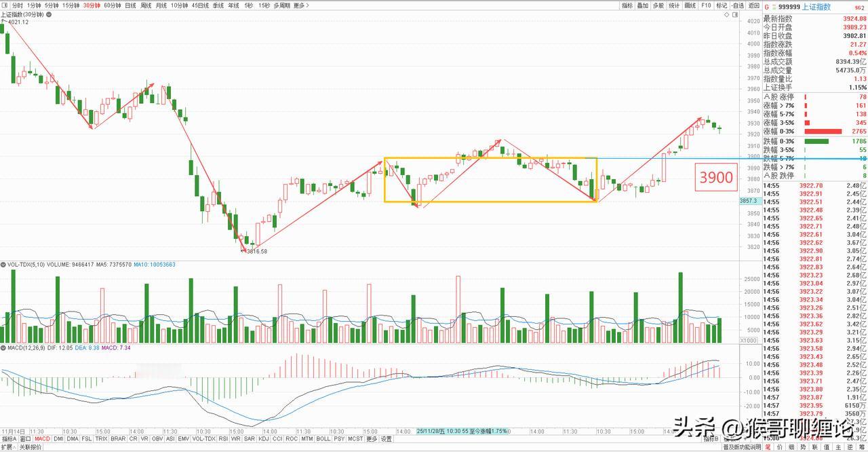Click the 画线 drawing tools button
Screen dimensions: 868x452
tap(690, 5)
